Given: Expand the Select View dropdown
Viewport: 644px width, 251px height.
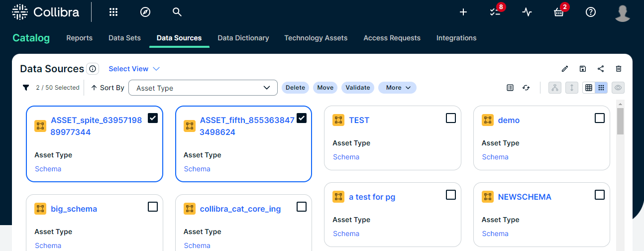Looking at the screenshot, I should pyautogui.click(x=134, y=69).
